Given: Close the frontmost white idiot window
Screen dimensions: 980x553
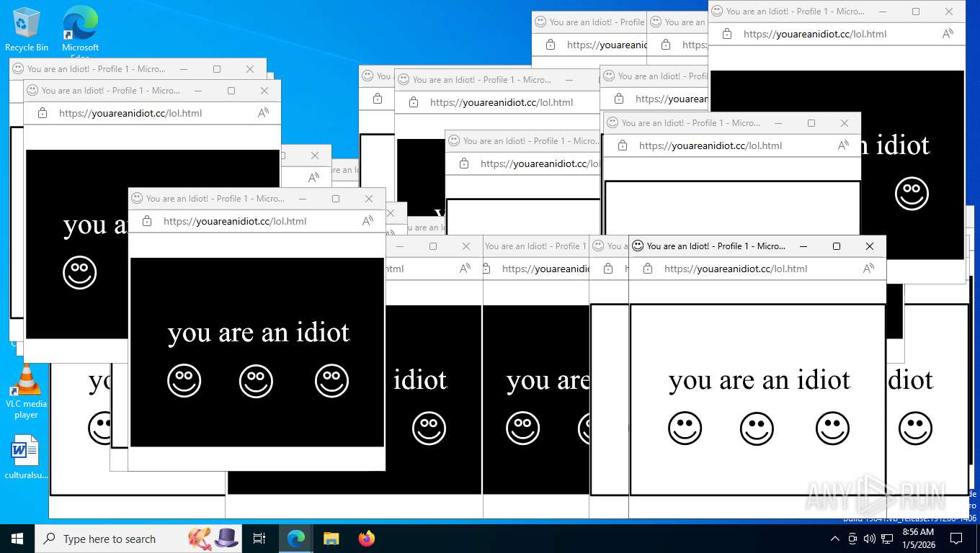Looking at the screenshot, I should point(870,246).
